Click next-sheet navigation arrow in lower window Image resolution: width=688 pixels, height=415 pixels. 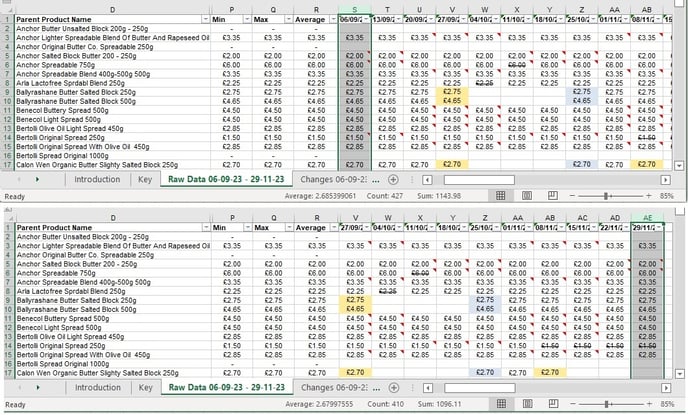click(38, 387)
